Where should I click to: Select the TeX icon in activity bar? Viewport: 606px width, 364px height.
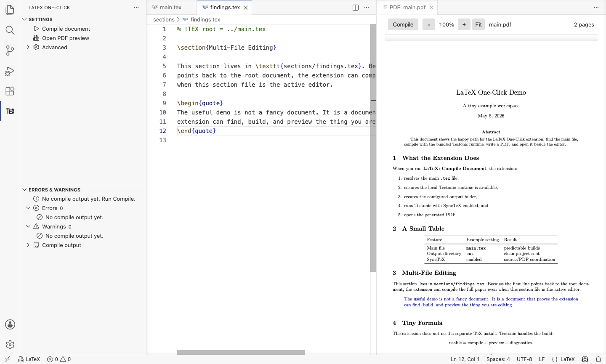click(x=10, y=111)
